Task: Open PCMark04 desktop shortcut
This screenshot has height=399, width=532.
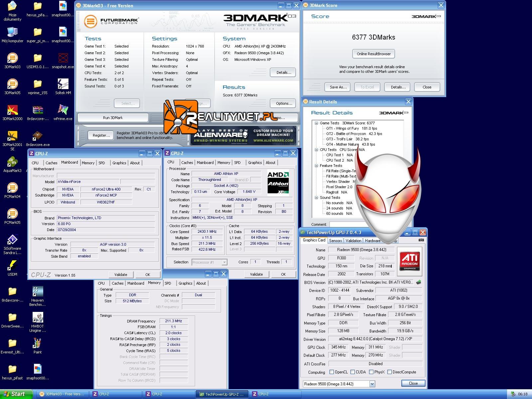Action: click(x=12, y=191)
